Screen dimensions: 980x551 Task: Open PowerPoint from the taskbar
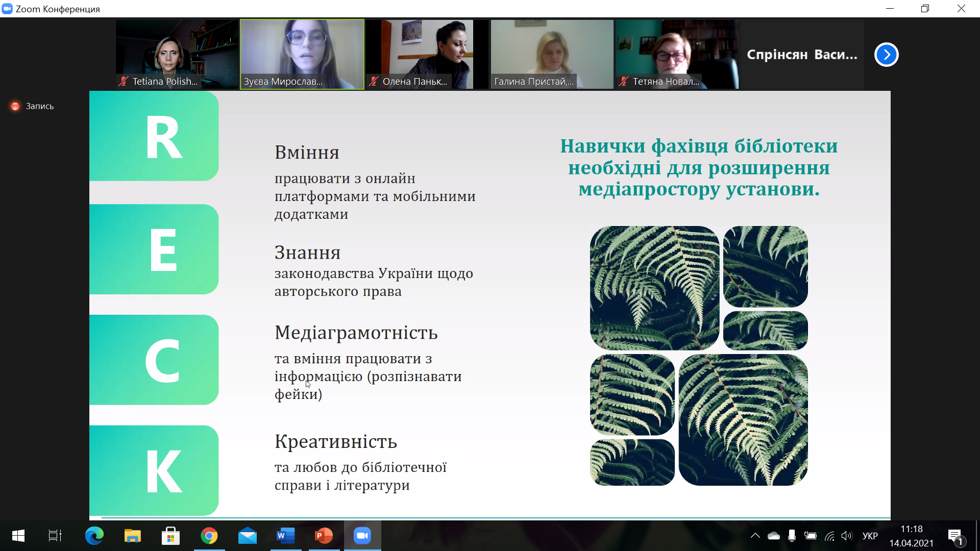pos(324,536)
